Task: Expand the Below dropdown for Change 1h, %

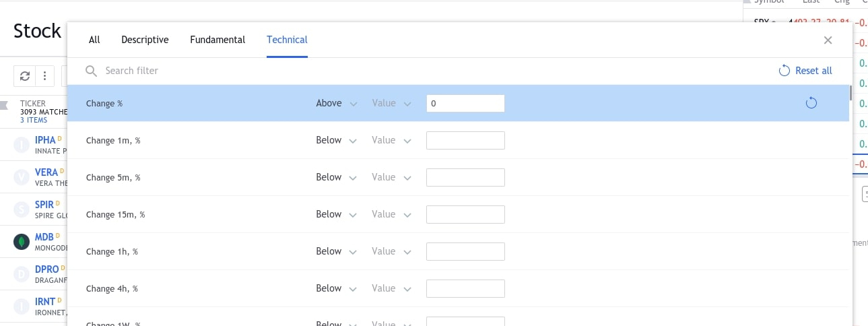Action: 336,251
